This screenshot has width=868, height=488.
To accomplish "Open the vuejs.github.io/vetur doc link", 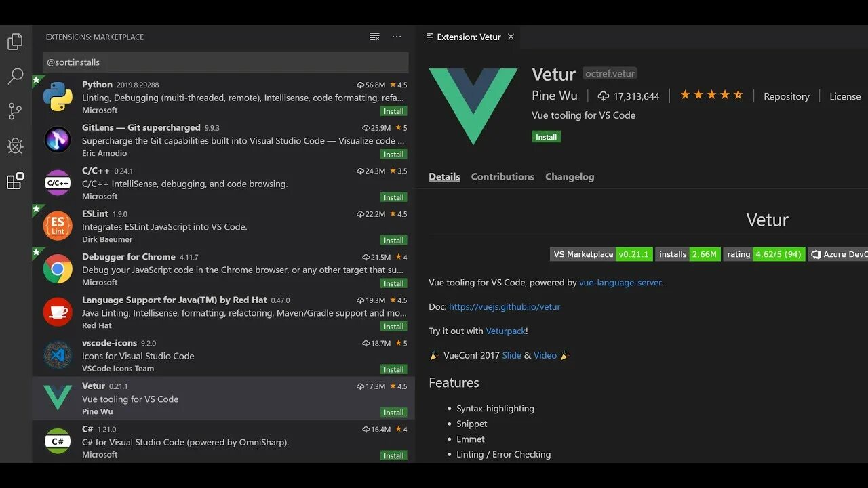I will tap(505, 306).
